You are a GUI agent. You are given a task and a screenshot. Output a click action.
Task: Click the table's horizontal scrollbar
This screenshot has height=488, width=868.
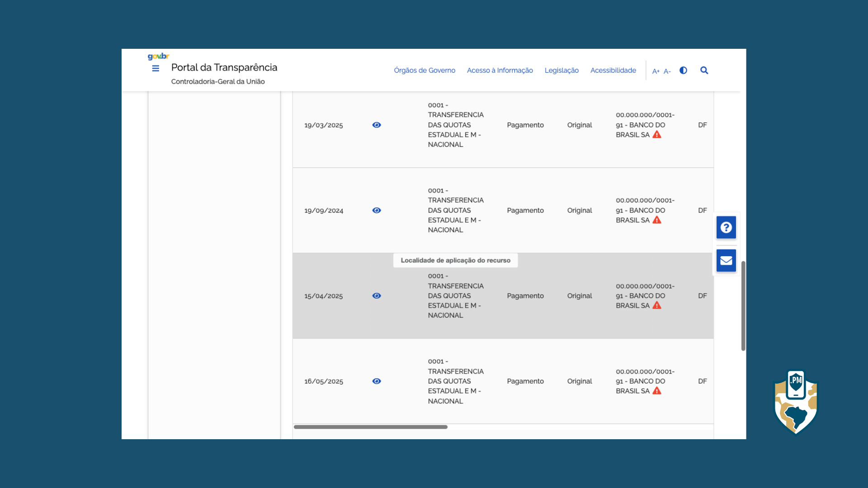click(371, 427)
